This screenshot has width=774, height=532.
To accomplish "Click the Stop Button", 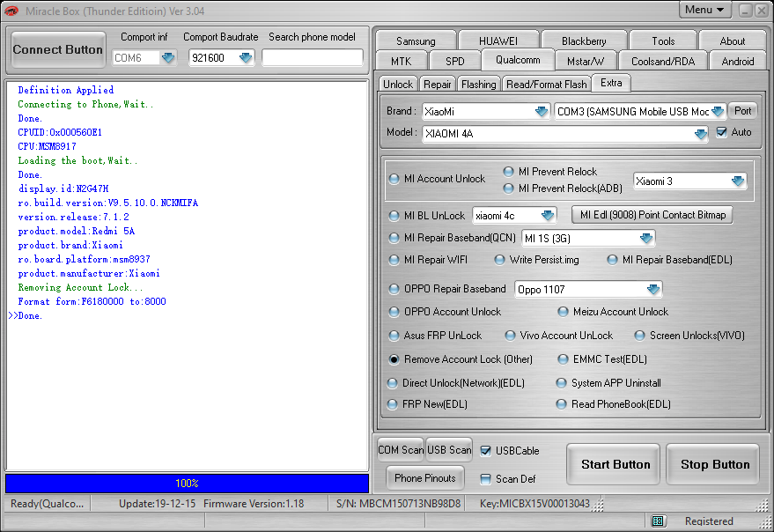I will coord(714,464).
